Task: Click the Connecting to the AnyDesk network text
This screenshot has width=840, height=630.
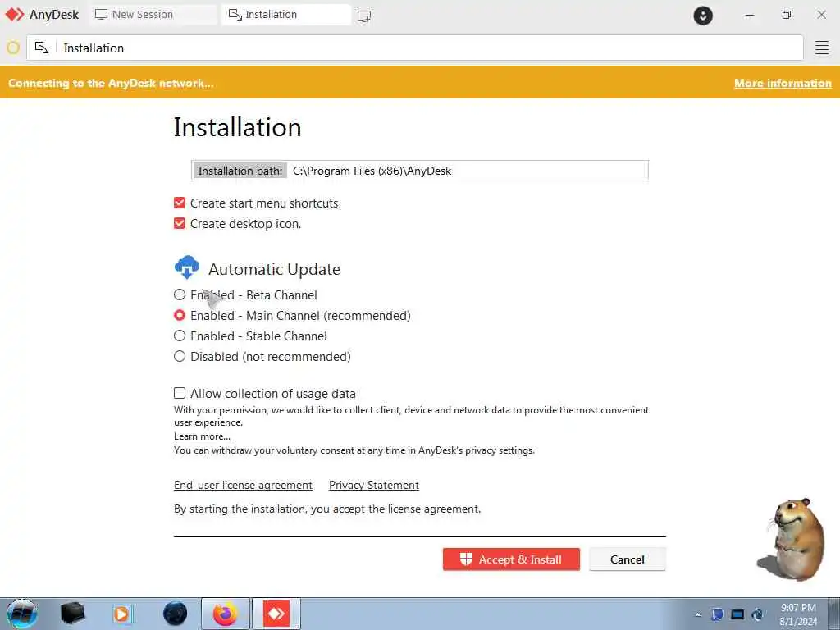Action: pos(111,83)
